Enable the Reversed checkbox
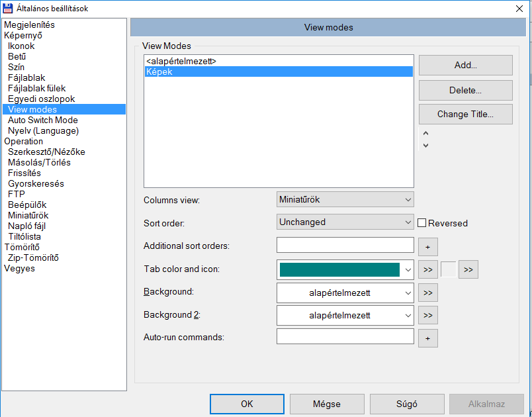532x417 pixels. pyautogui.click(x=422, y=223)
